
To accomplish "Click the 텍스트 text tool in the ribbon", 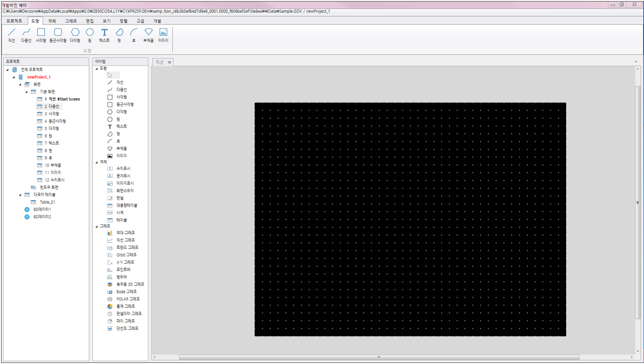I will 105,35.
